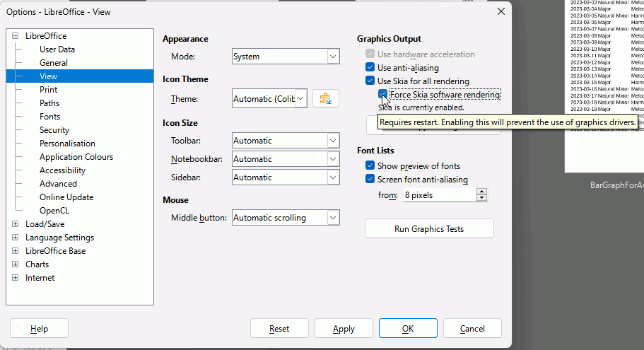Toggle Use Skia for all rendering
The width and height of the screenshot is (644, 350).
[x=370, y=81]
